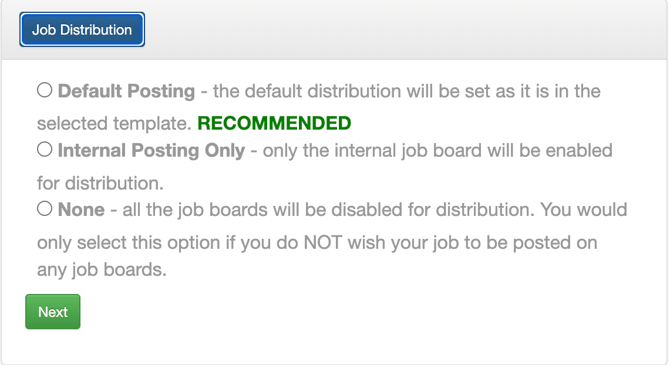Screen dimensions: 670x365
Task: Click text 'only the internal job board'
Action: 373,150
